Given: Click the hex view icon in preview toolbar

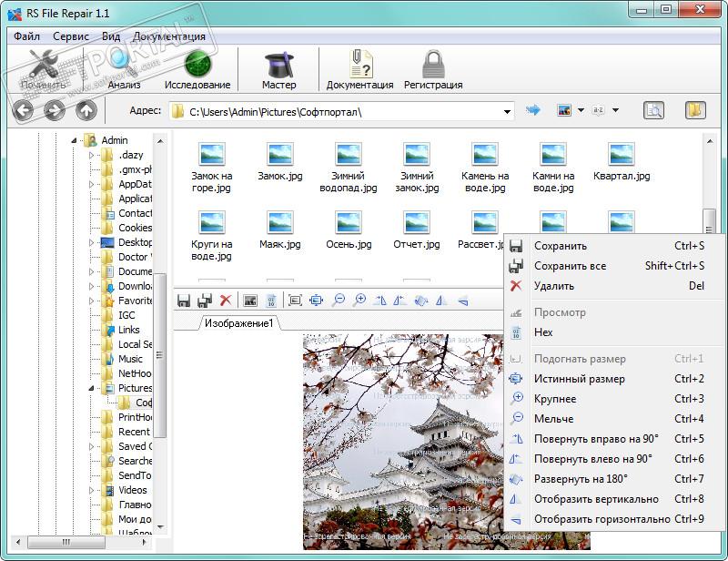Looking at the screenshot, I should (270, 300).
